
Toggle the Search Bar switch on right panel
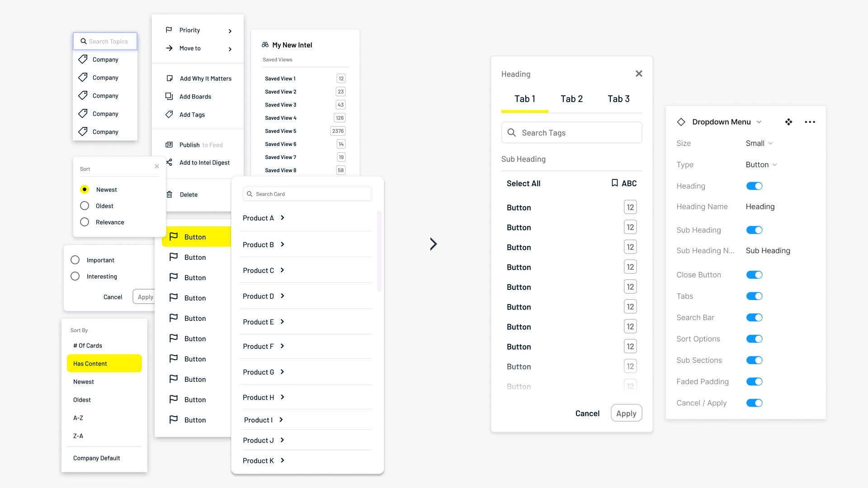755,317
